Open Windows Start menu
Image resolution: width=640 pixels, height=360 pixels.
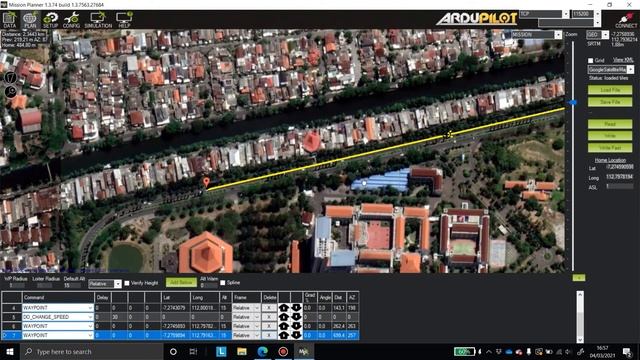coord(10,351)
